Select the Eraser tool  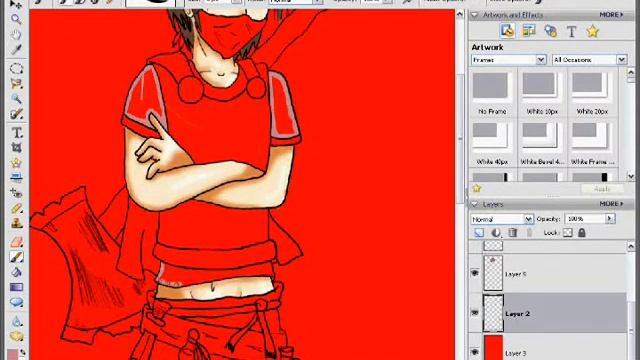click(x=16, y=242)
